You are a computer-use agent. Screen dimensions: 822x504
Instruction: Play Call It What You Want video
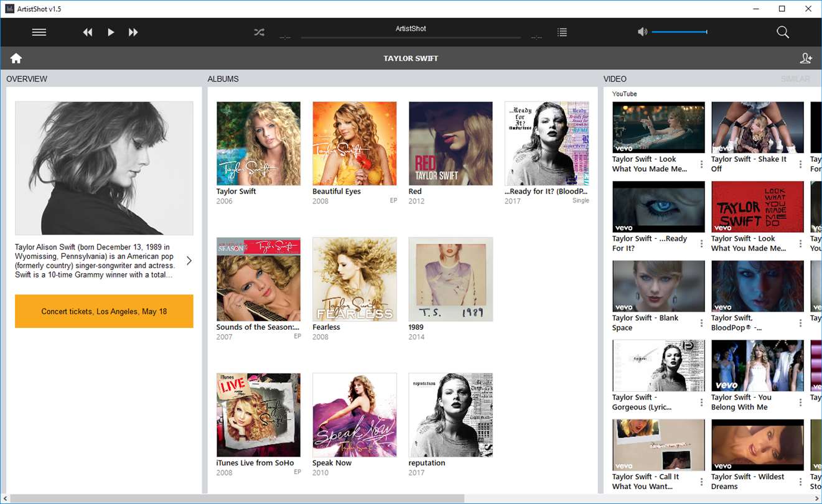pyautogui.click(x=658, y=445)
